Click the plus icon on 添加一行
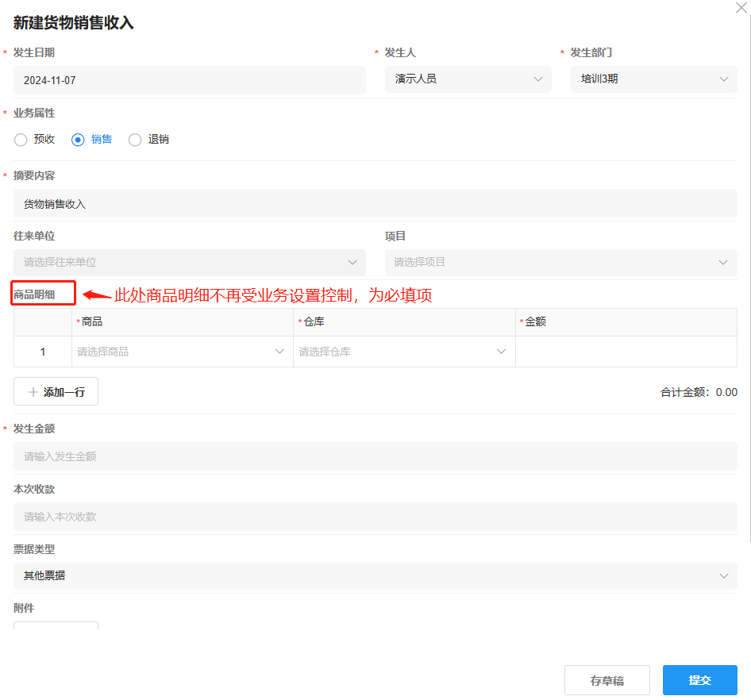 pyautogui.click(x=32, y=390)
